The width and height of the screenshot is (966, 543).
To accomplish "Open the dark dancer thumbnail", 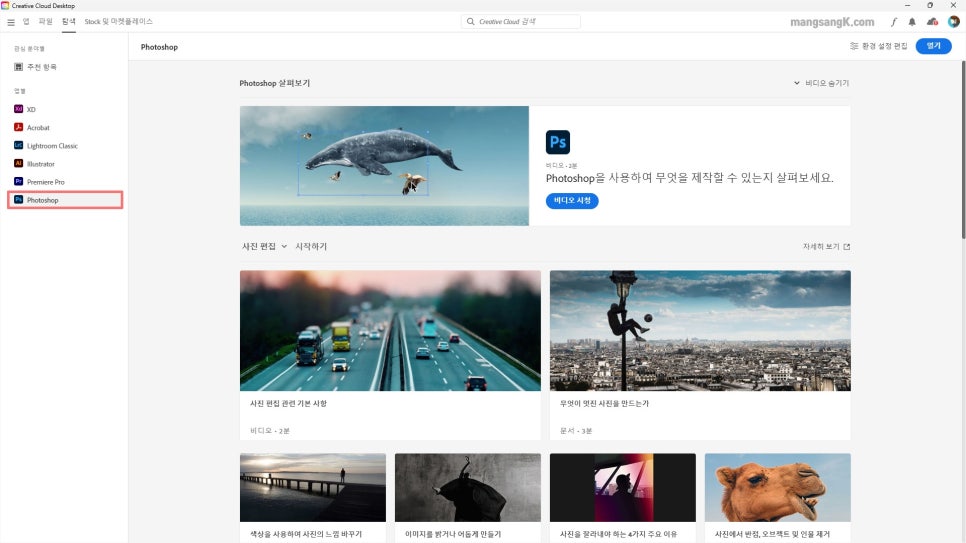I will click(468, 488).
